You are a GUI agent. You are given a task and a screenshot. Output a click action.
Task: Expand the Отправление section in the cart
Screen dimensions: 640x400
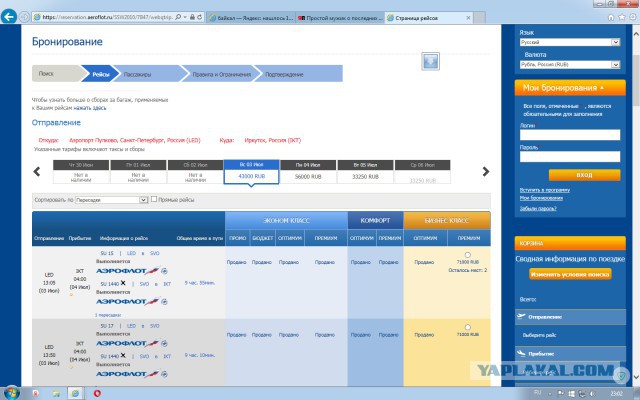[x=570, y=317]
